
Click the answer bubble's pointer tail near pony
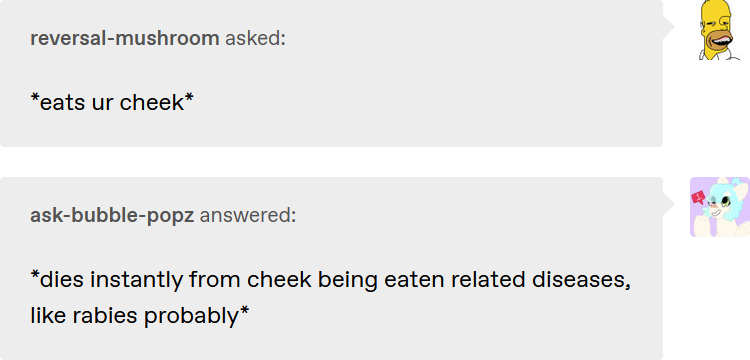tap(669, 205)
